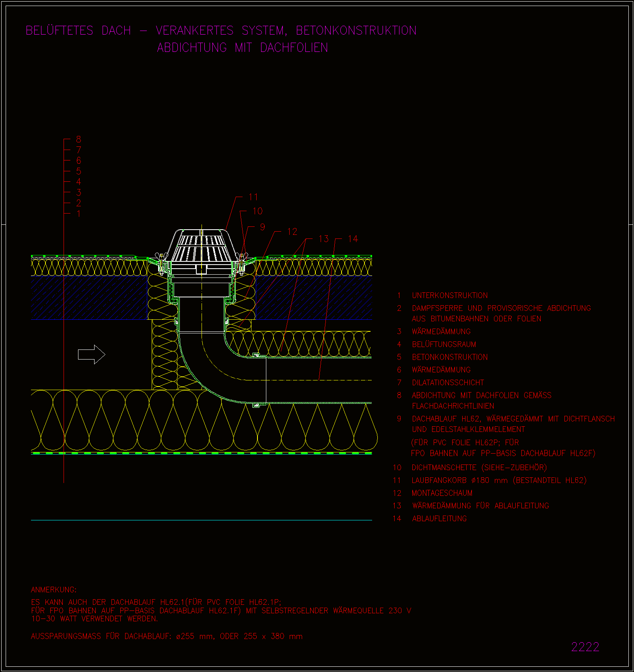
Task: Select legend entry '5 BETONKONSTRUKTION'
Action: 443,357
